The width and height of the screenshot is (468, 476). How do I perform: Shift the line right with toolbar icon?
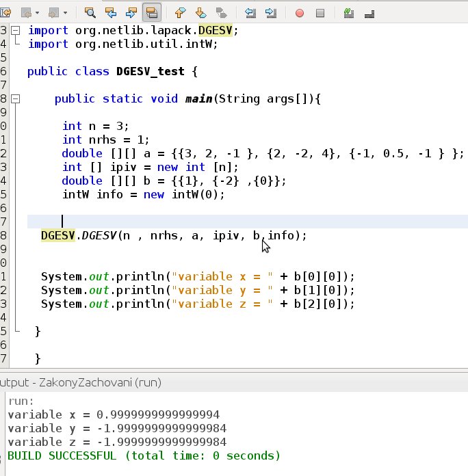coord(270,13)
